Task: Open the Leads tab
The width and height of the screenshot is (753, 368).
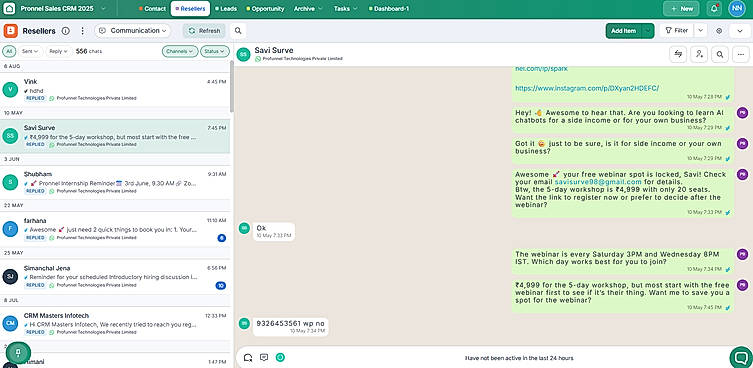Action: pos(226,9)
